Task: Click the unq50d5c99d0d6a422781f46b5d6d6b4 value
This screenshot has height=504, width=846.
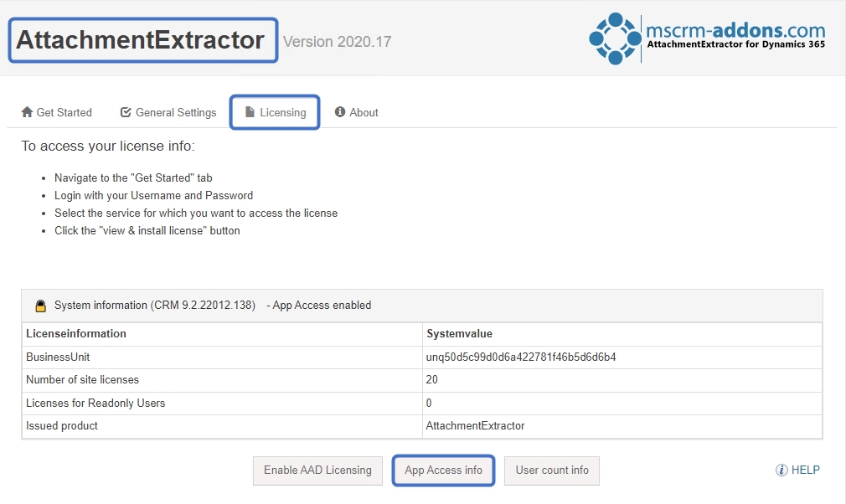Action: click(521, 357)
